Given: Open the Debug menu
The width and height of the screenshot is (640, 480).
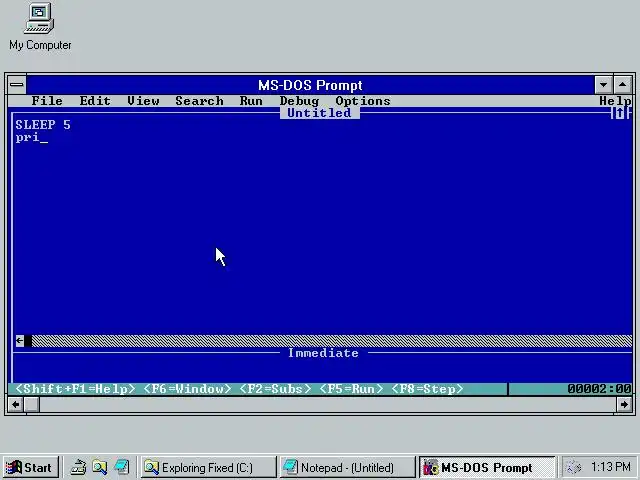Looking at the screenshot, I should [299, 101].
